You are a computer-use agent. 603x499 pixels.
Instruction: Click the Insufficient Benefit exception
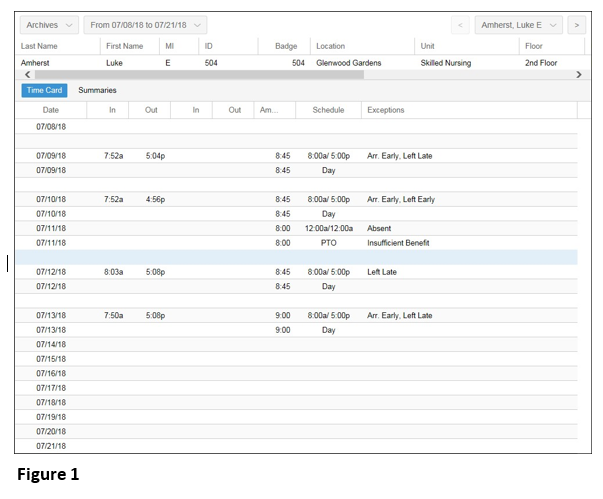point(398,243)
